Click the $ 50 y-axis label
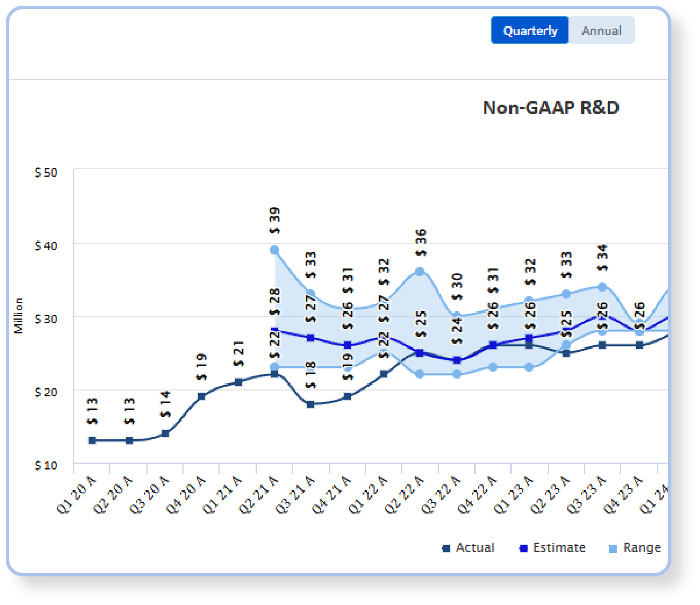Screen dimensions: 700x605 click(x=46, y=173)
